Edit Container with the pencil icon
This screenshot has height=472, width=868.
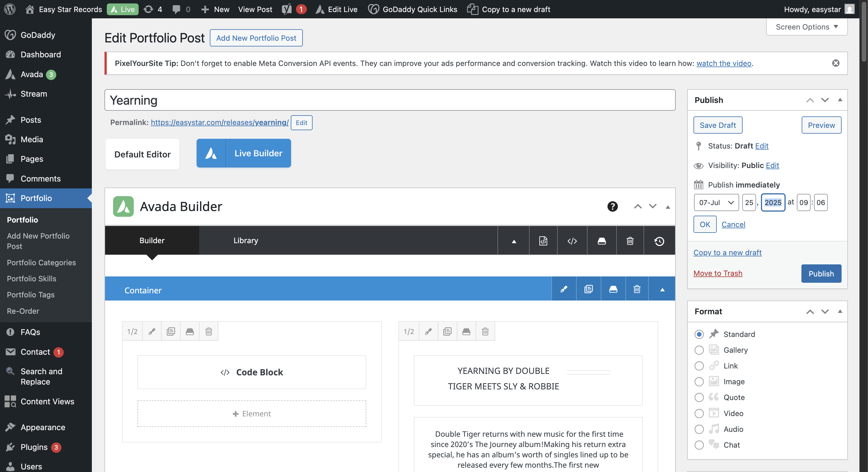click(x=564, y=289)
